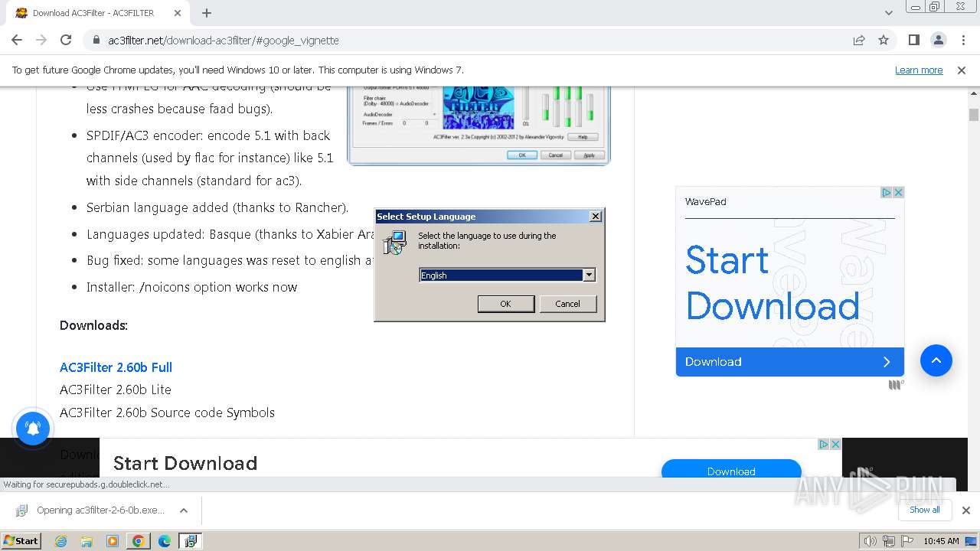Expand ac3filter download item options
Screen dimensions: 980x551
[184, 510]
